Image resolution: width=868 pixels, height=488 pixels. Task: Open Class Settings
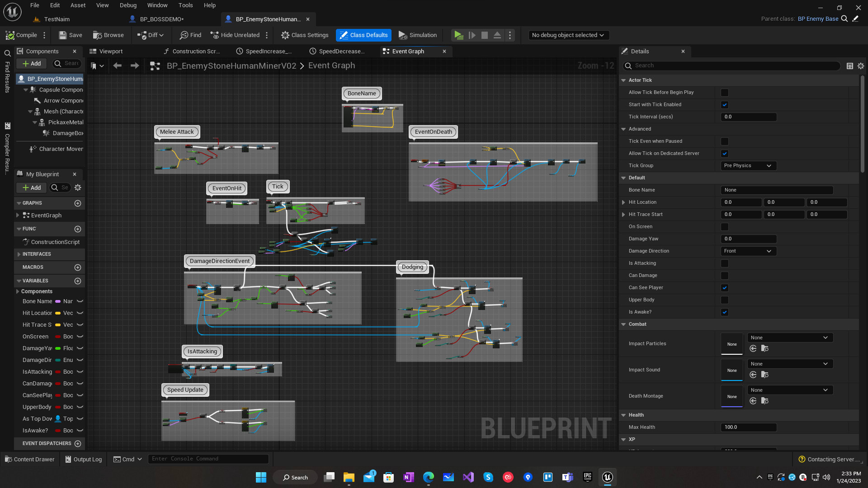point(304,35)
